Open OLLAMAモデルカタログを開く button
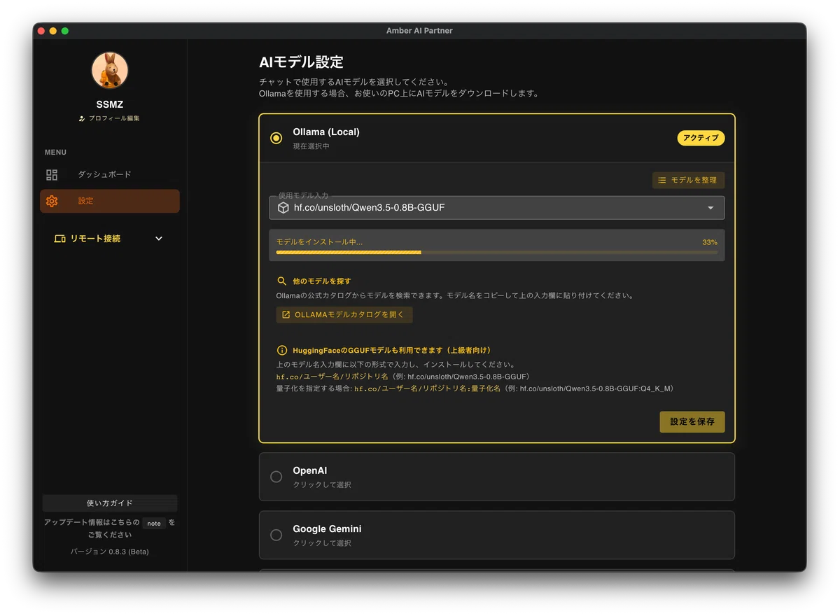 pos(344,315)
